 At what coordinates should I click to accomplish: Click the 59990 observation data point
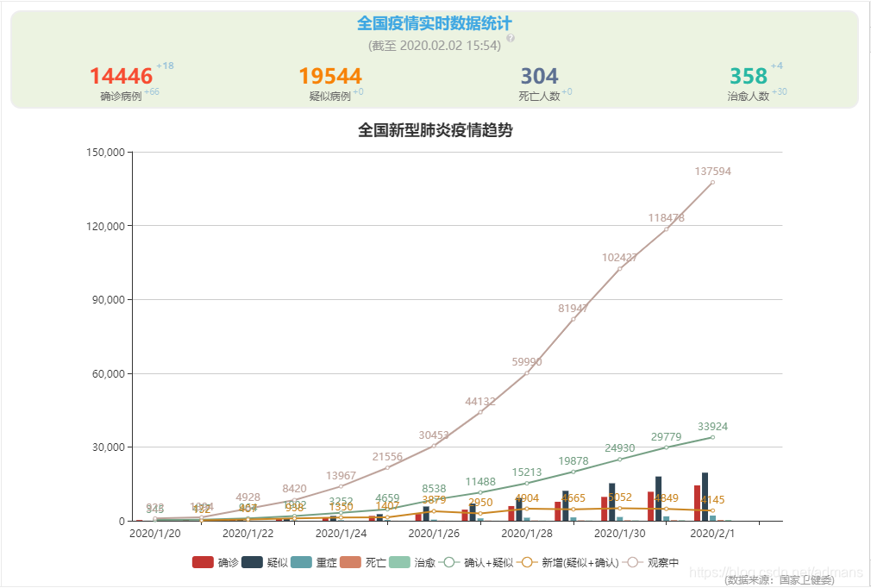527,373
